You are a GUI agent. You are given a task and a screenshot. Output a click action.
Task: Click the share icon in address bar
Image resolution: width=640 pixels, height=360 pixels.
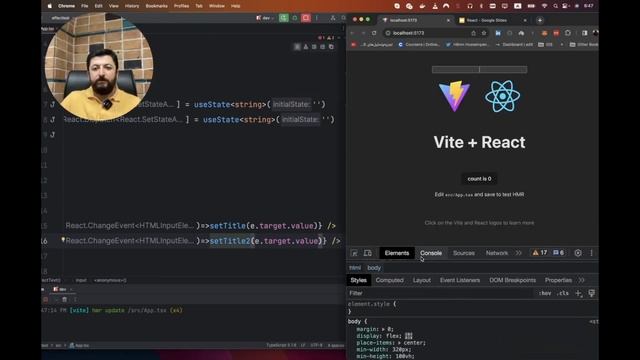473,33
